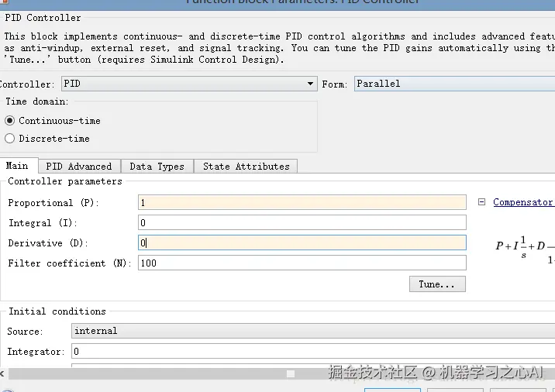This screenshot has height=392, width=555.
Task: Click the Proportional (P) input field
Action: pyautogui.click(x=302, y=202)
